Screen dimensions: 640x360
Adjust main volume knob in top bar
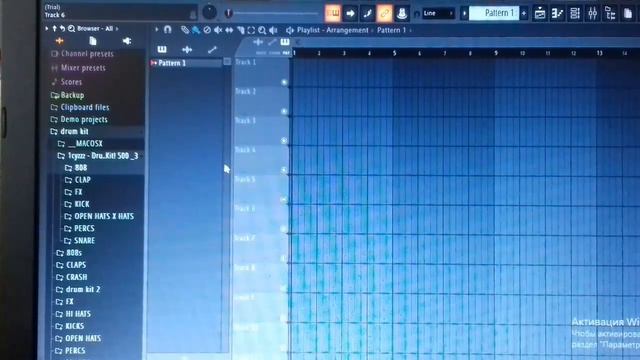[209, 12]
